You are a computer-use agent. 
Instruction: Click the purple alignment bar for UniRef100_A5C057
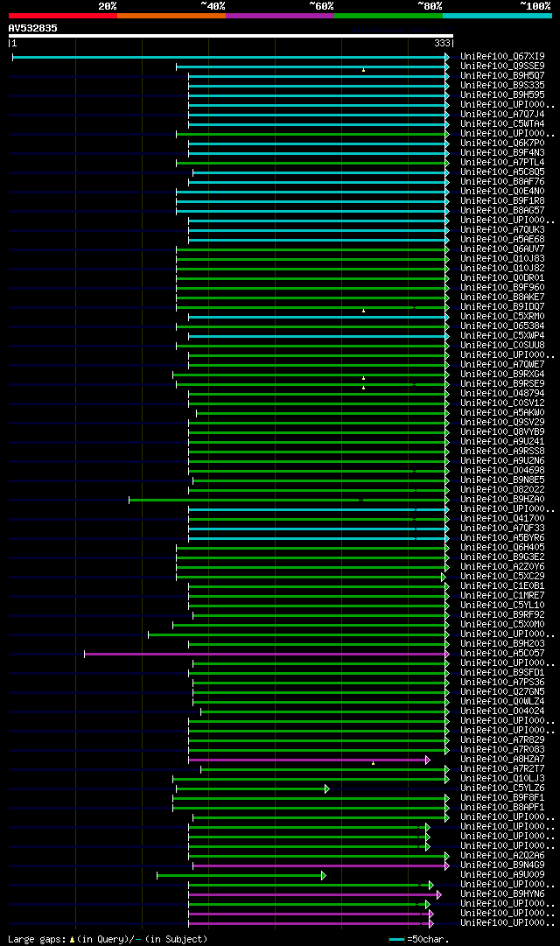267,654
